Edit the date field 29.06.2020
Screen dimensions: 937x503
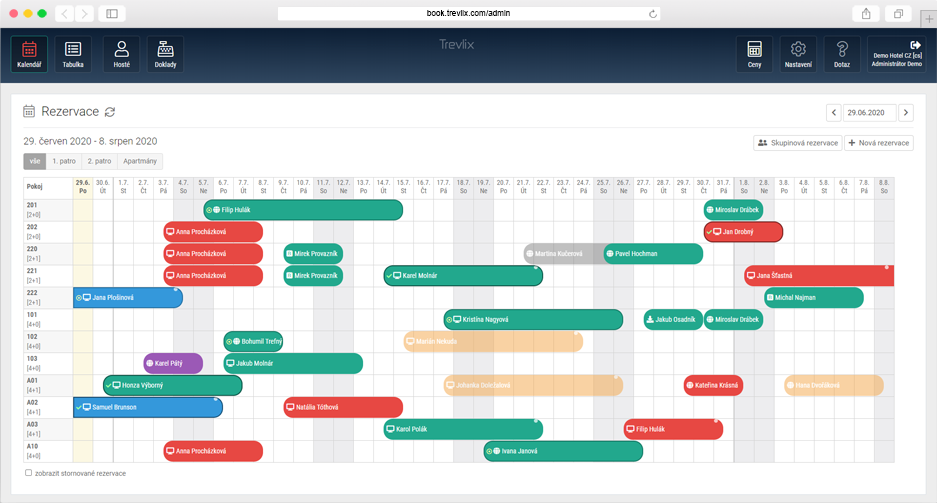[869, 112]
